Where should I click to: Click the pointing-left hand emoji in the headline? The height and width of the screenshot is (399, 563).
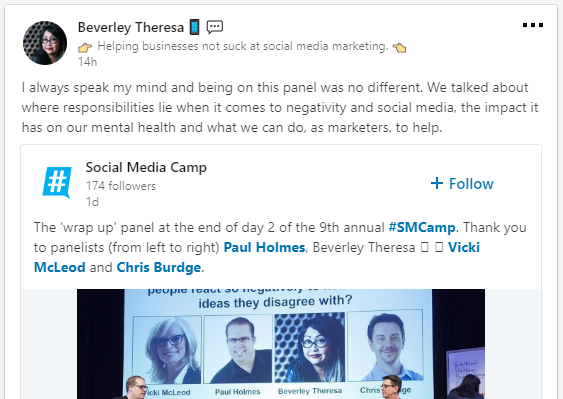(399, 47)
